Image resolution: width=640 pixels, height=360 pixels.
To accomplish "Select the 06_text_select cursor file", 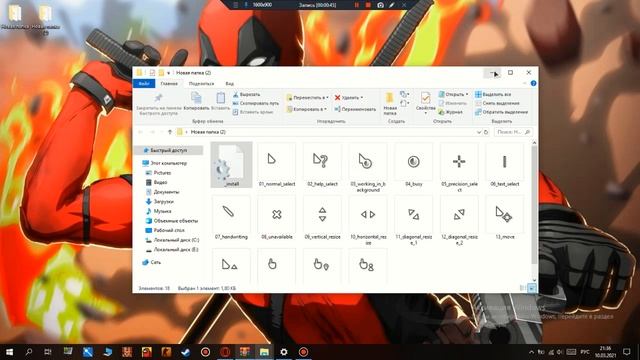I will pyautogui.click(x=504, y=165).
